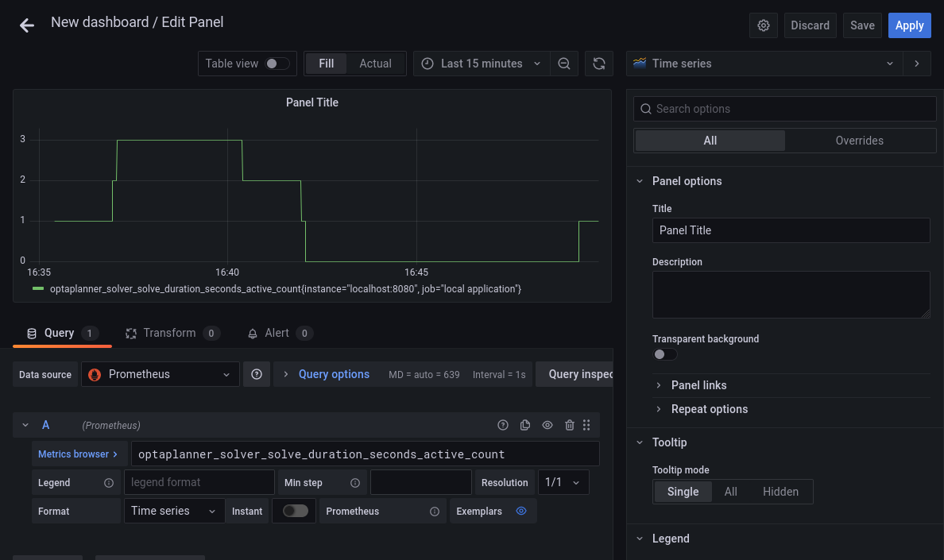Image resolution: width=944 pixels, height=560 pixels.
Task: Select the Overrides tab
Action: [x=859, y=141]
